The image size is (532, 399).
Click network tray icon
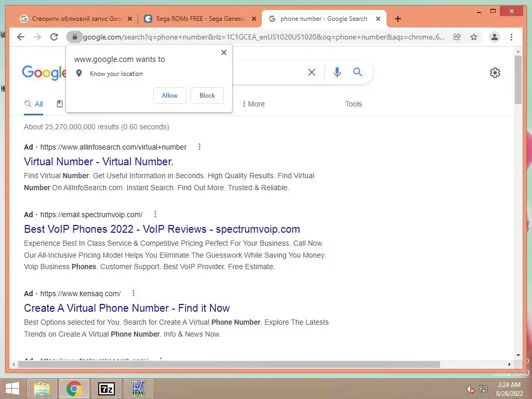tap(483, 389)
